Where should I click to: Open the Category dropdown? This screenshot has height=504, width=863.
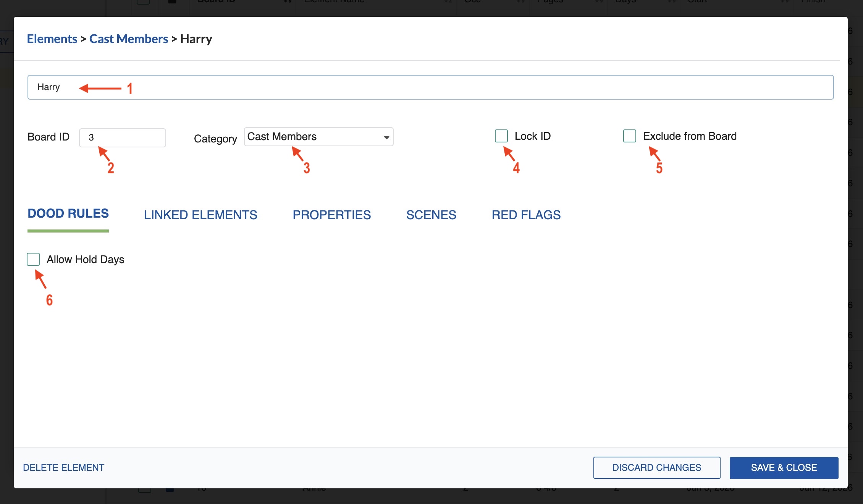[318, 137]
